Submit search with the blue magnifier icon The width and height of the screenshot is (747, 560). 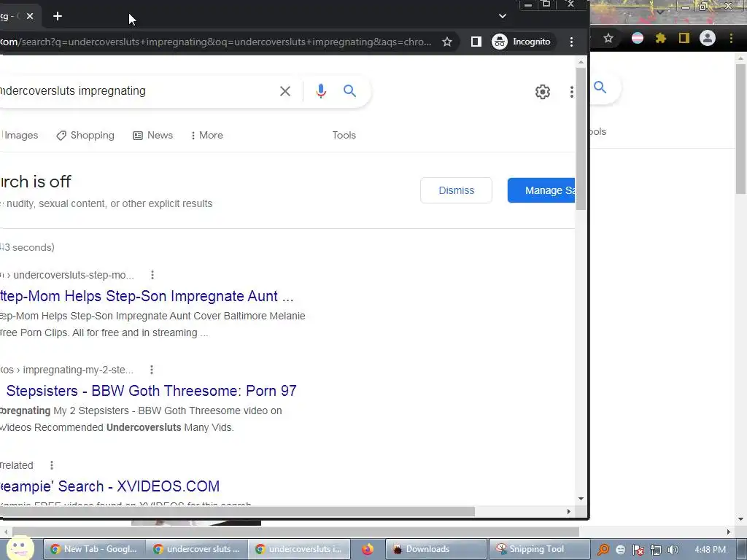click(349, 91)
